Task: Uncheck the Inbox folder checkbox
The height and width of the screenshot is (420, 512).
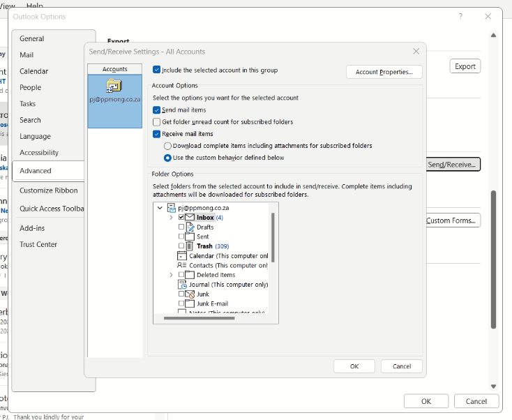Action: (x=181, y=217)
